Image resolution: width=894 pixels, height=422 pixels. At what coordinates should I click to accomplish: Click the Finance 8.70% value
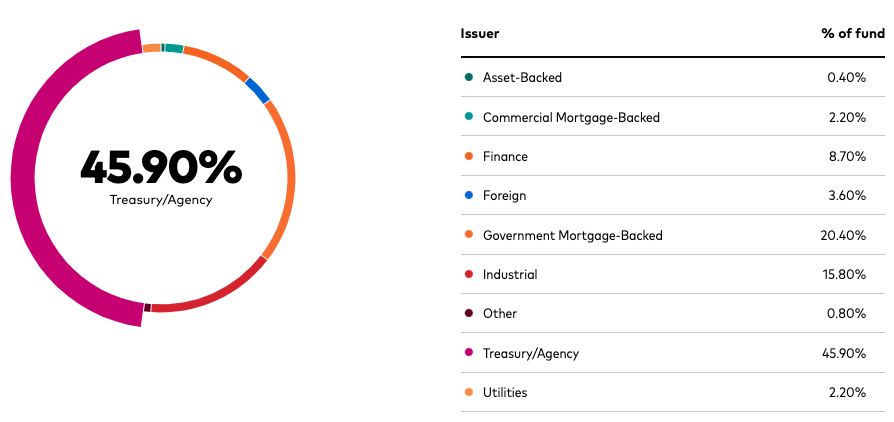(x=847, y=156)
